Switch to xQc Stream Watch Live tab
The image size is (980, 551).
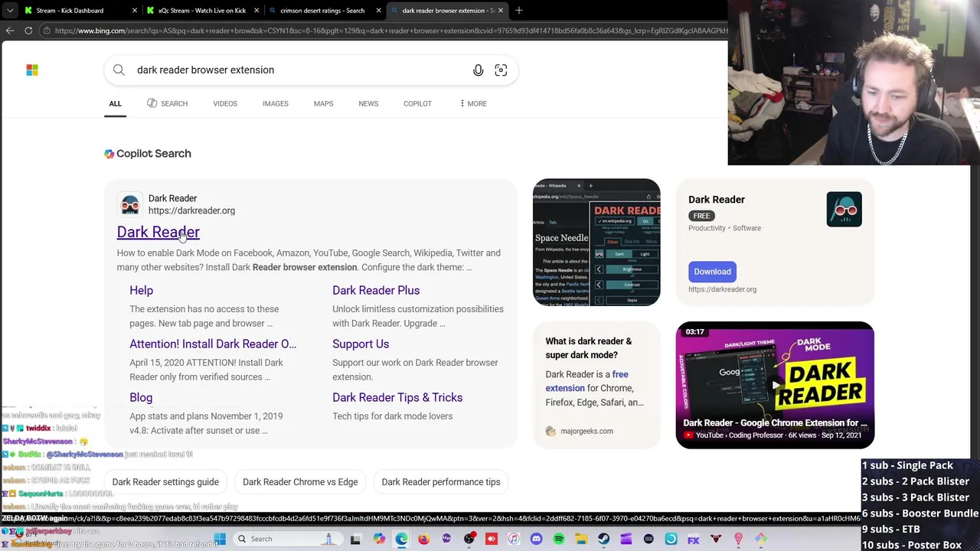pyautogui.click(x=201, y=11)
